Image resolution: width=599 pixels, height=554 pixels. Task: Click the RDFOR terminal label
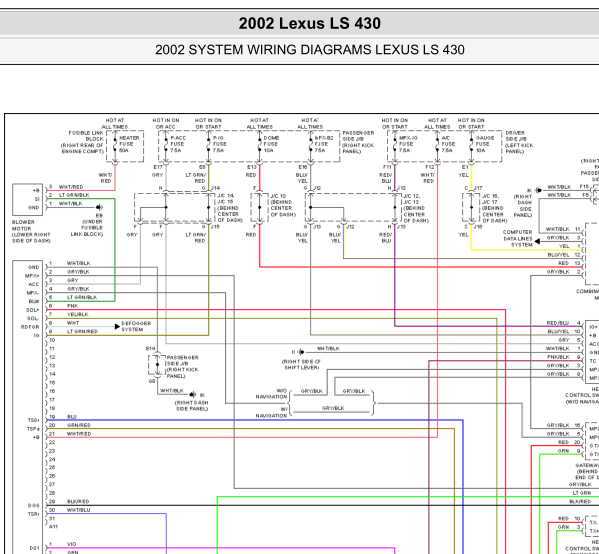(30, 327)
